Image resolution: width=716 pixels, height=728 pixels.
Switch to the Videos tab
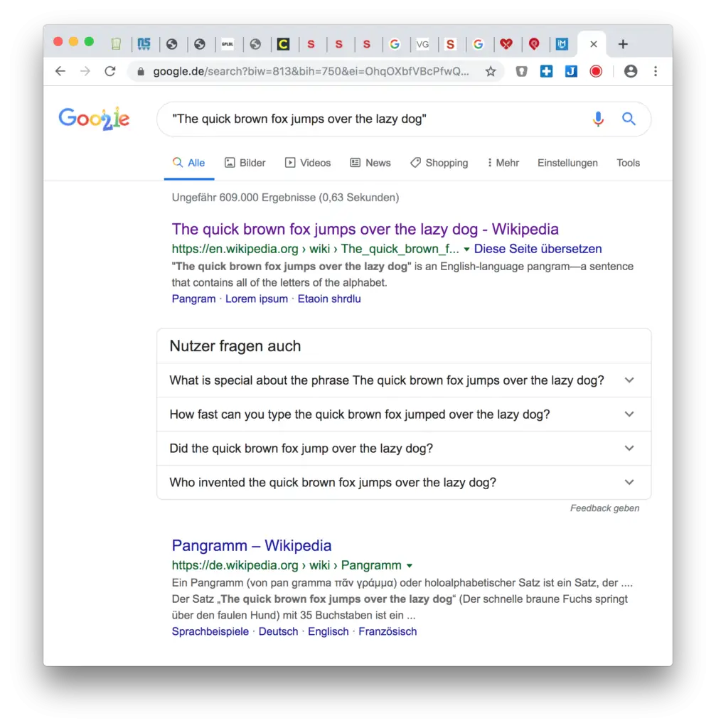[308, 163]
